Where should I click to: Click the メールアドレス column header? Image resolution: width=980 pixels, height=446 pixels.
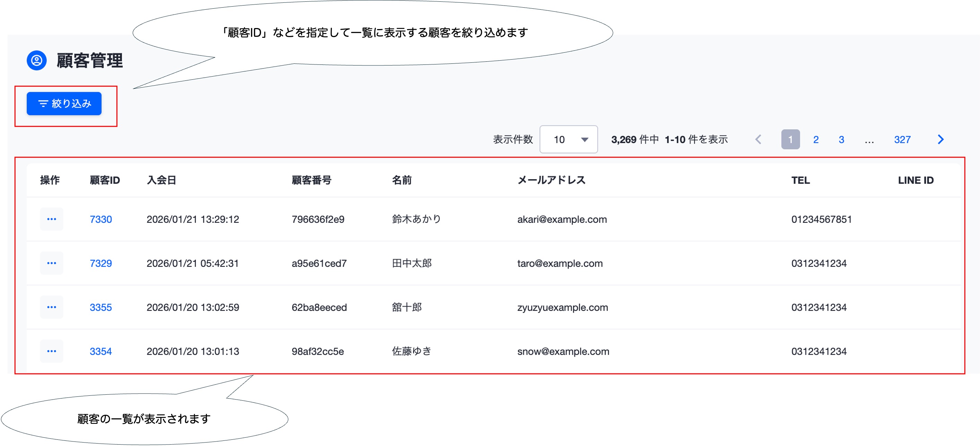(x=551, y=180)
